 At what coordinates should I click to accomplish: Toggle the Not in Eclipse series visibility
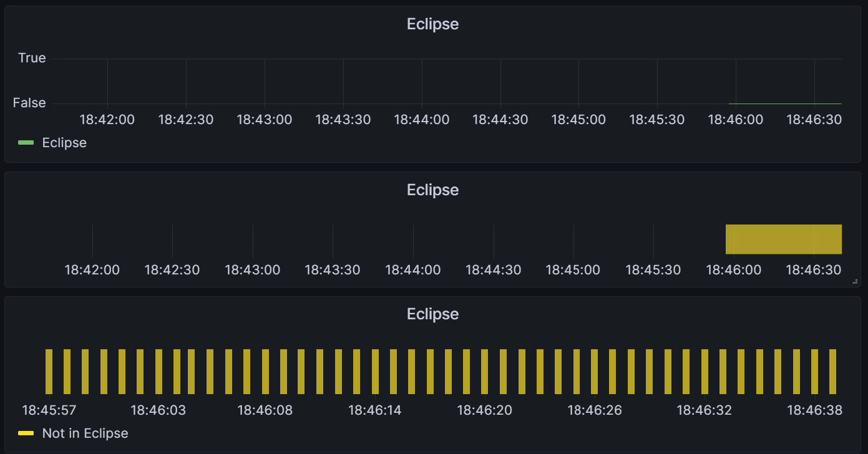tap(84, 433)
